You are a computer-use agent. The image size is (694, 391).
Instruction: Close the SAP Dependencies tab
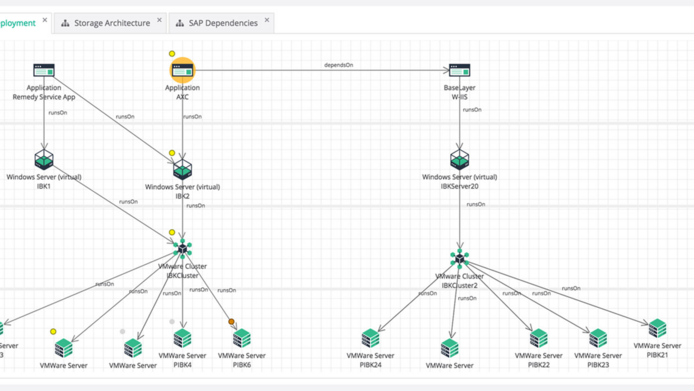[267, 20]
